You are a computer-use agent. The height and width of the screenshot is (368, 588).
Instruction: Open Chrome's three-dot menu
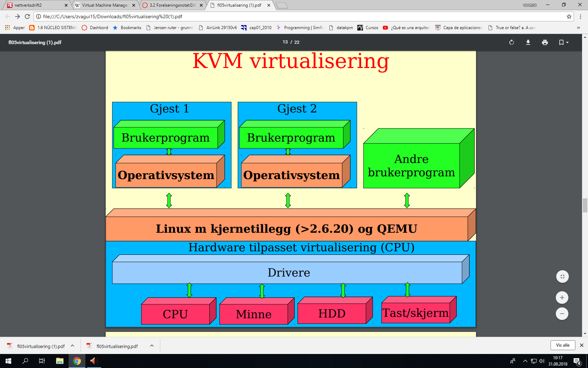point(580,16)
